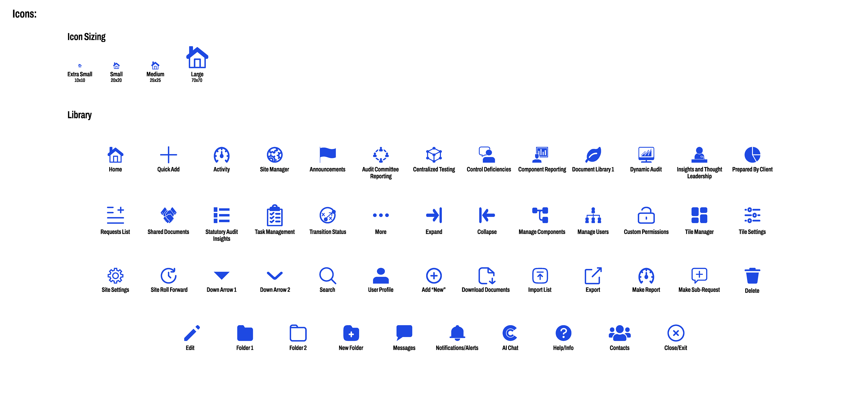
Task: Open the Activity gauge icon
Action: coord(222,155)
